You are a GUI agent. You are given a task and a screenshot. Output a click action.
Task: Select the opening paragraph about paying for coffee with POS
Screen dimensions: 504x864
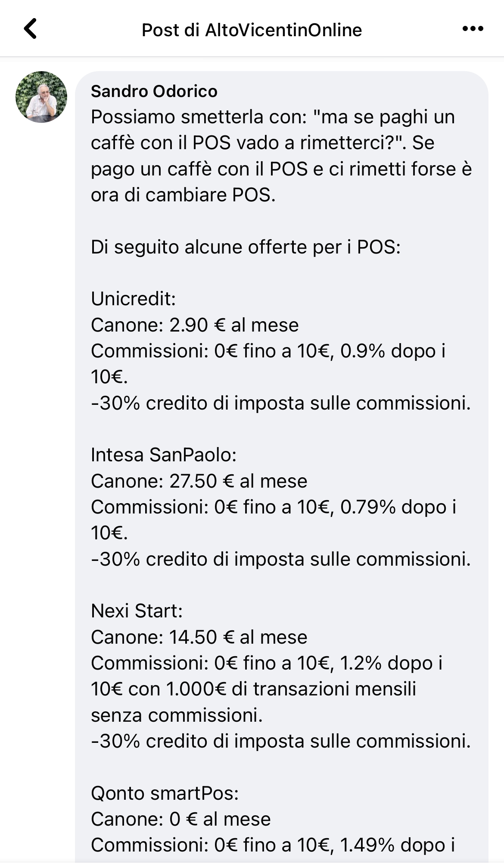(281, 156)
